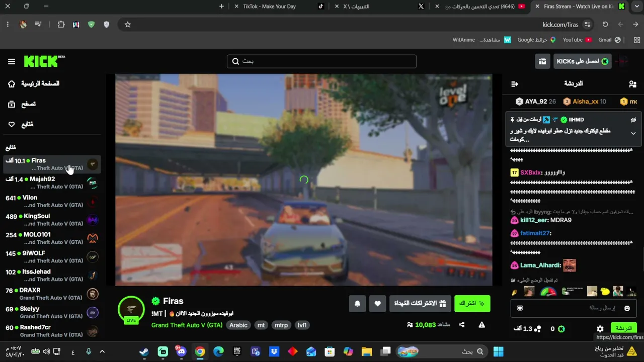Click the Firas channel avatar with LIVE badge
The width and height of the screenshot is (644, 362).
131,310
